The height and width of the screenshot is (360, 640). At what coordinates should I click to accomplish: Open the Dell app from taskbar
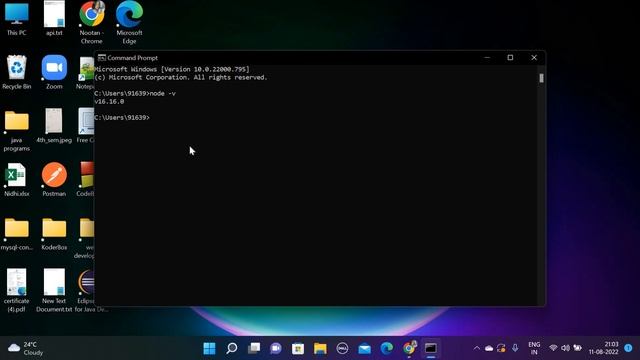click(x=342, y=348)
